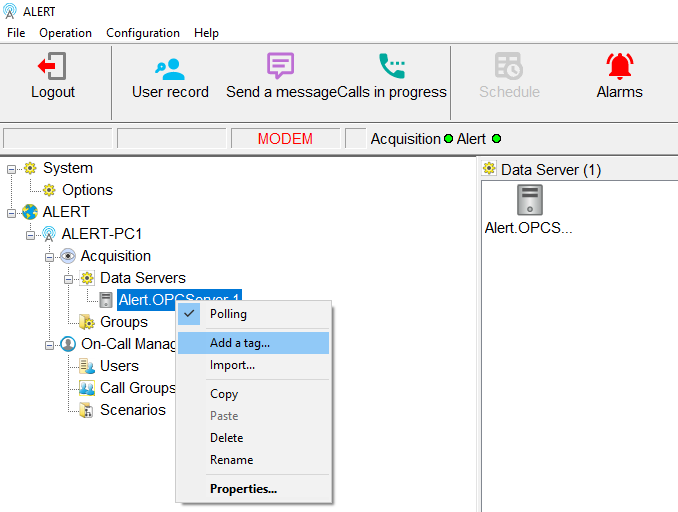Collapse the Acquisition tree node
The image size is (678, 512).
click(49, 256)
